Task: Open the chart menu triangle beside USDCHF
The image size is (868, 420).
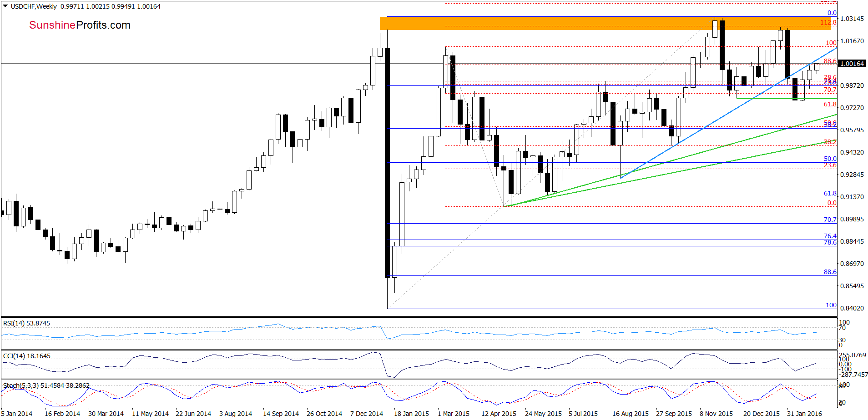Action: pos(5,6)
